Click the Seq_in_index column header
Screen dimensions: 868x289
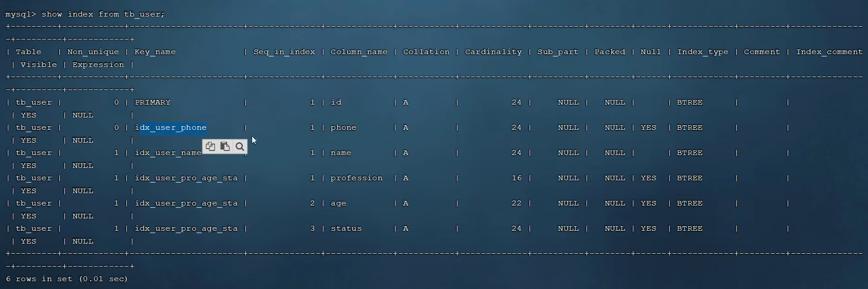tap(284, 52)
